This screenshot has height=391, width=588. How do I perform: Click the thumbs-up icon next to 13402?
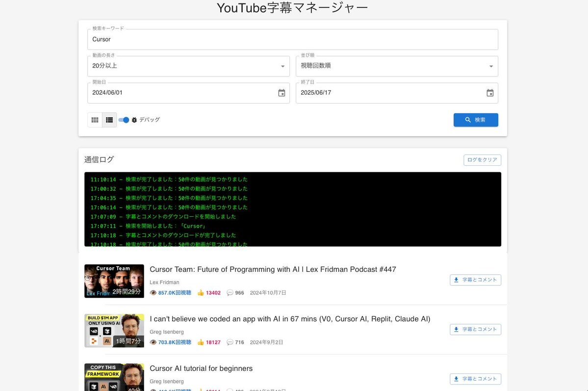coord(201,293)
